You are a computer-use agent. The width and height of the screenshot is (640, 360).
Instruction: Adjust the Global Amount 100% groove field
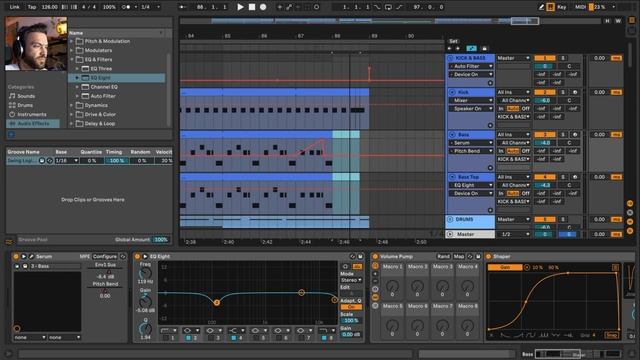tap(161, 240)
